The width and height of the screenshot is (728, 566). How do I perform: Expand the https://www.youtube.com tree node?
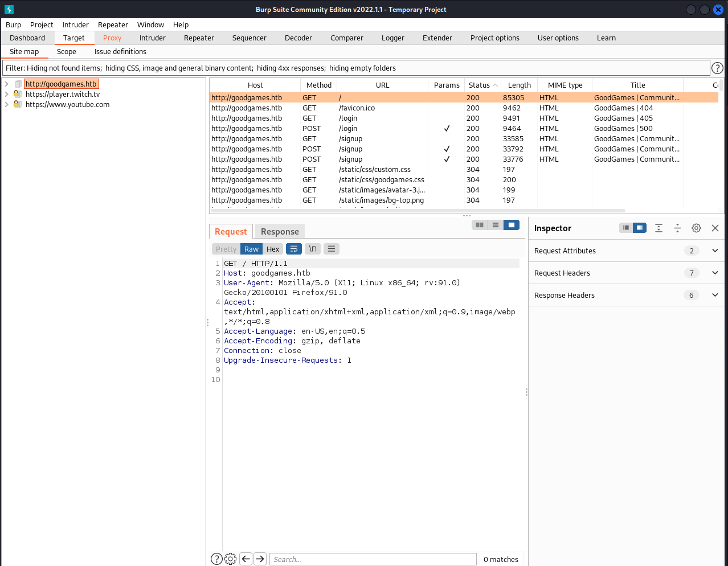click(7, 104)
